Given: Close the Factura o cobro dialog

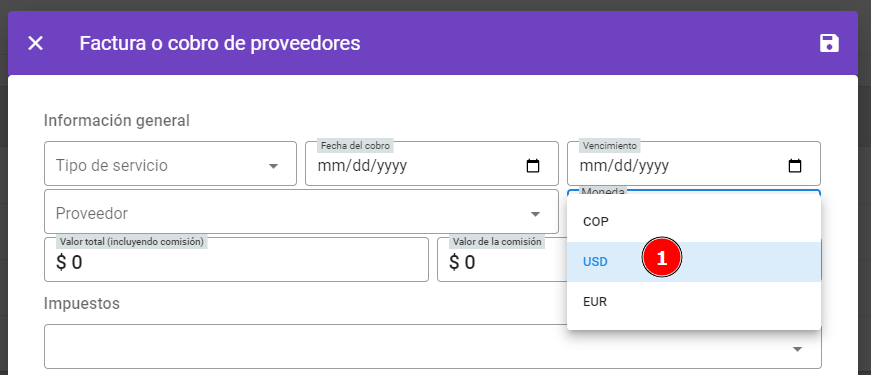Looking at the screenshot, I should (36, 43).
